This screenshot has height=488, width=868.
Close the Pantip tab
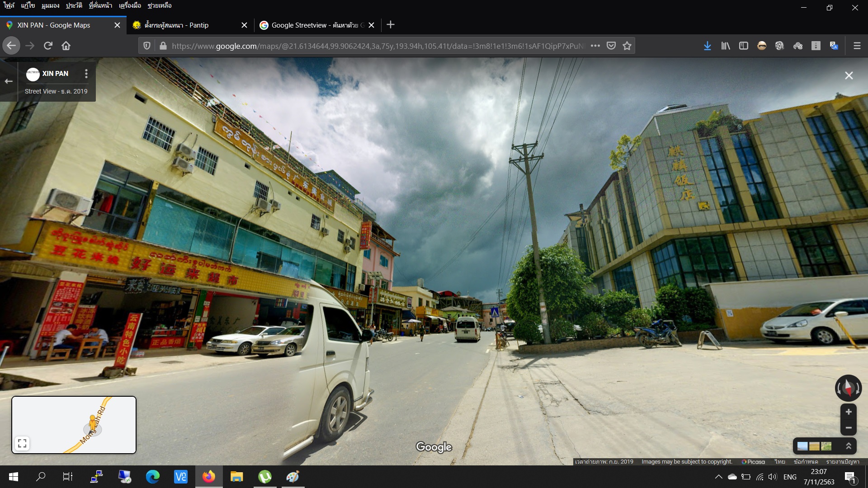[x=244, y=25]
